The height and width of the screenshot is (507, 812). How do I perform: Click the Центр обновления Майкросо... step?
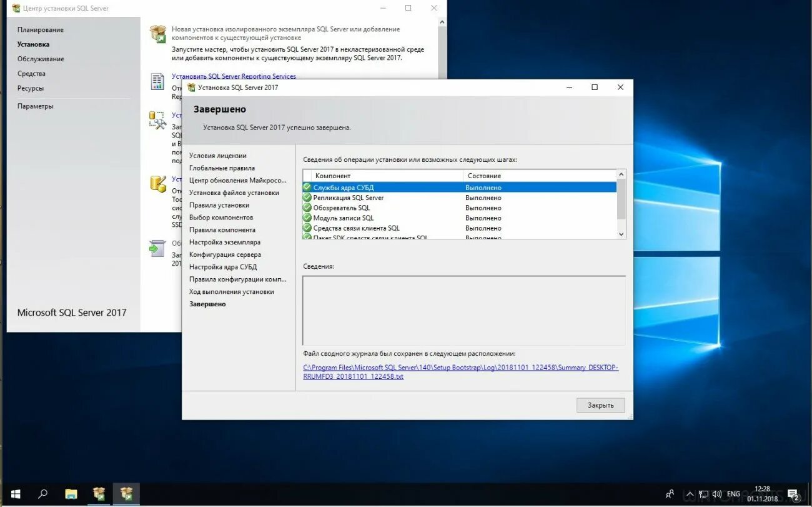(x=238, y=181)
